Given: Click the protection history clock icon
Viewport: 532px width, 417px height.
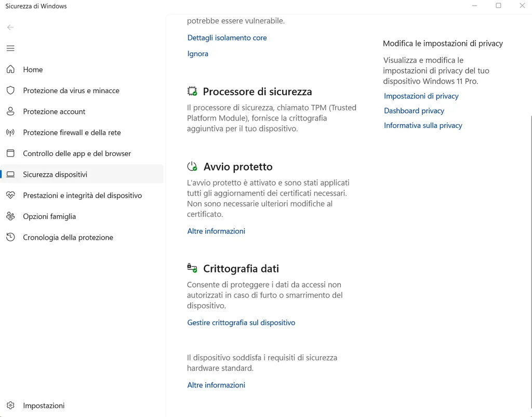Looking at the screenshot, I should 10,237.
